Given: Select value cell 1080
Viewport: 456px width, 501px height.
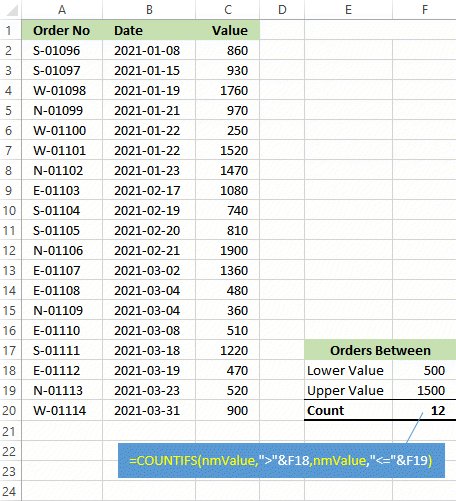Looking at the screenshot, I should [228, 190].
